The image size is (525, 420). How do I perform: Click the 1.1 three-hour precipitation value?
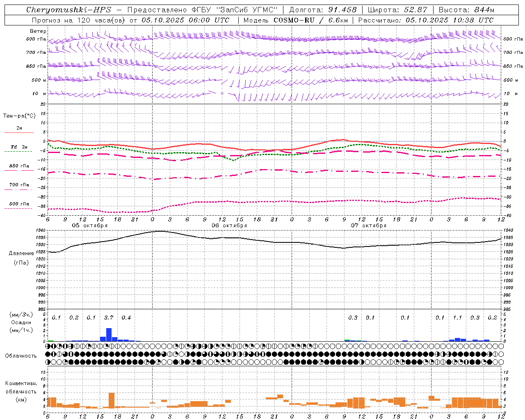point(457,318)
